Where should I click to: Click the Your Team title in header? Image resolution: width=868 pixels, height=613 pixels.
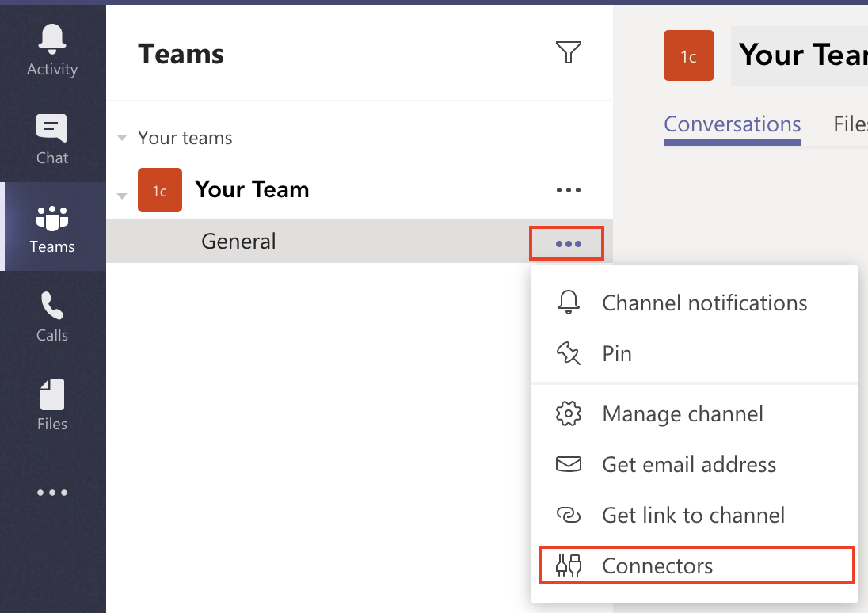803,55
